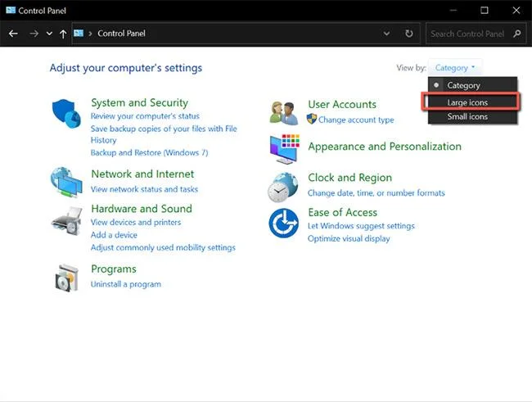Open Appearance and Personalization monitor icon
This screenshot has height=402, width=532.
285,149
